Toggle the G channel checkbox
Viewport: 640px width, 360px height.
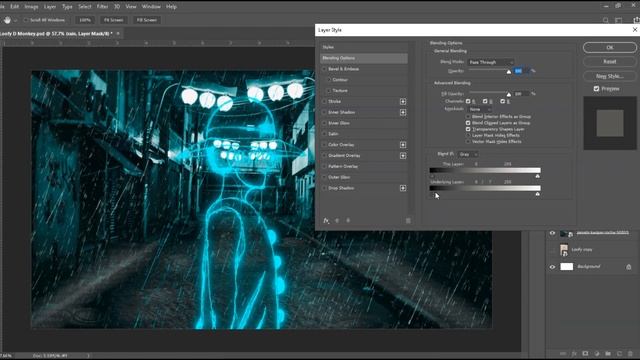click(485, 101)
